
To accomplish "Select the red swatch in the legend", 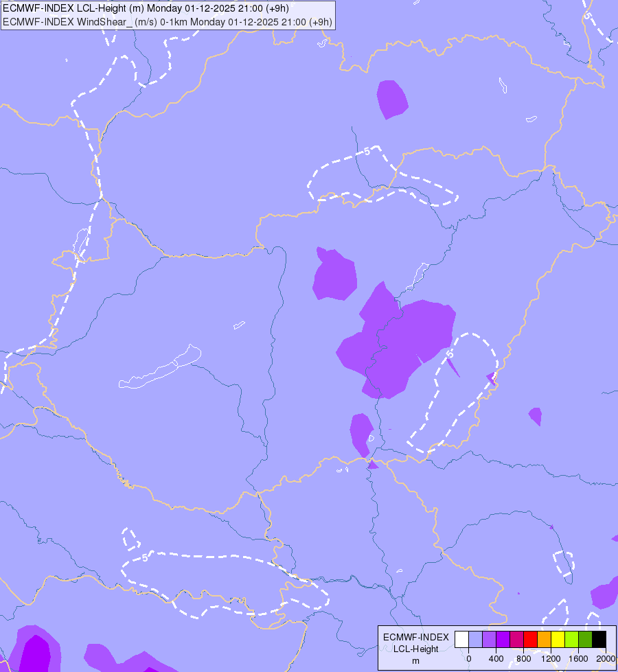I will point(530,639).
